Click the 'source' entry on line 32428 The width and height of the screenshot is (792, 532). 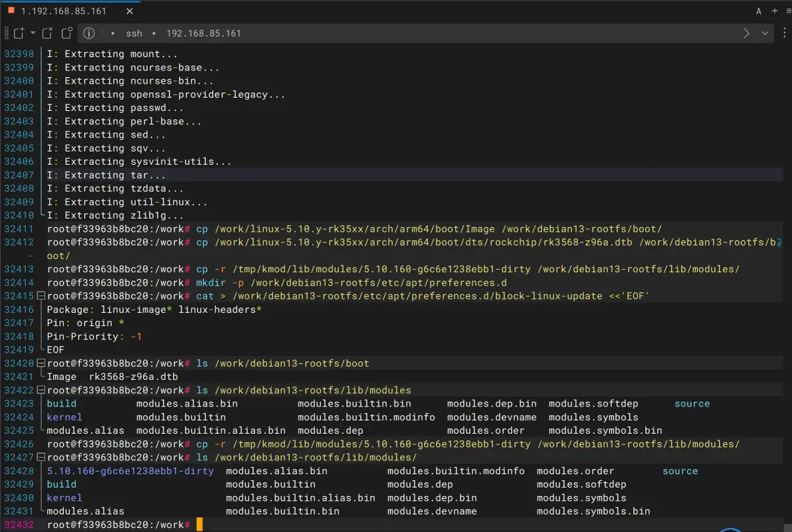680,471
